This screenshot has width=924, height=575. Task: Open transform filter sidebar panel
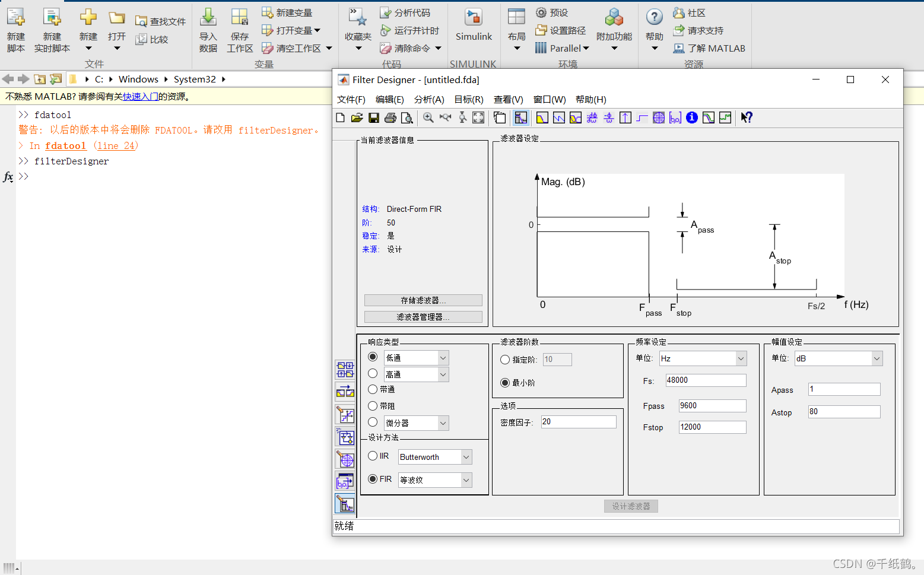[x=345, y=392]
